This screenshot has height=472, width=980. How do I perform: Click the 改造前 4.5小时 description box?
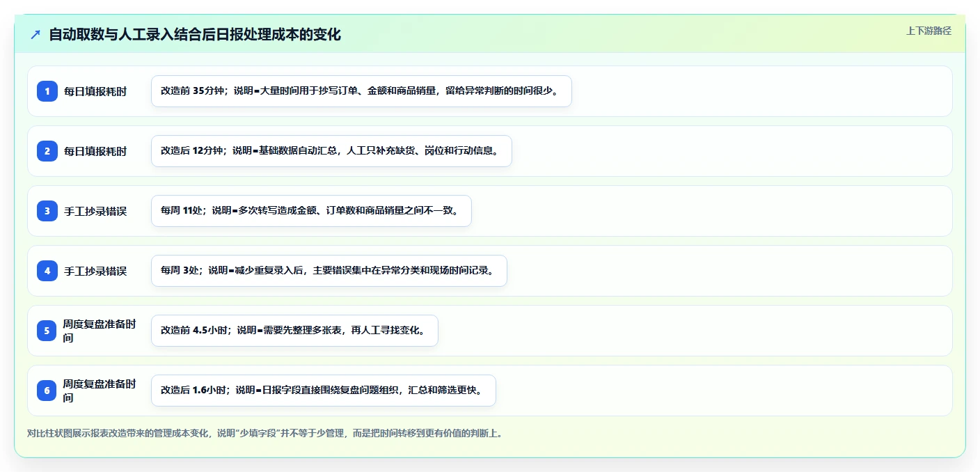(x=294, y=331)
